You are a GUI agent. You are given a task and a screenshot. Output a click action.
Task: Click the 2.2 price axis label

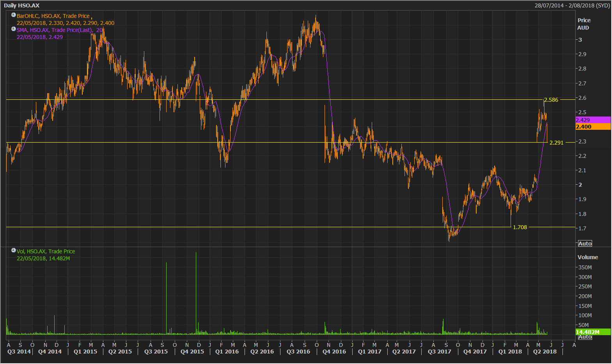pos(582,156)
